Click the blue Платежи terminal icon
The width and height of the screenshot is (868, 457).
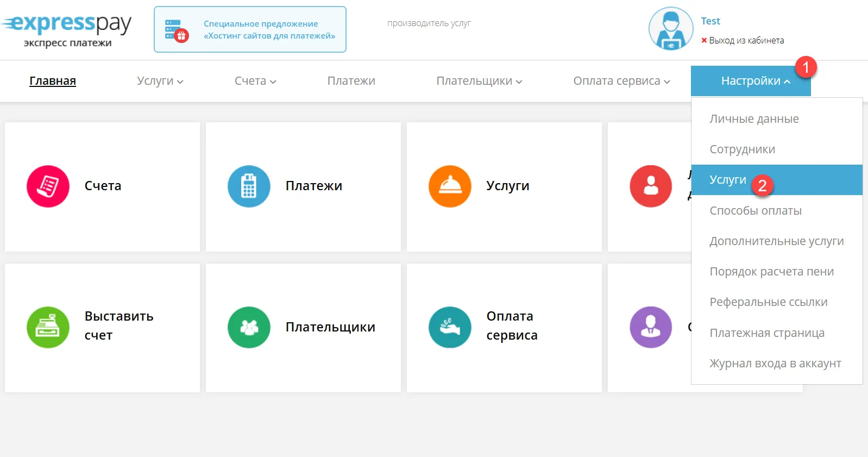(249, 186)
